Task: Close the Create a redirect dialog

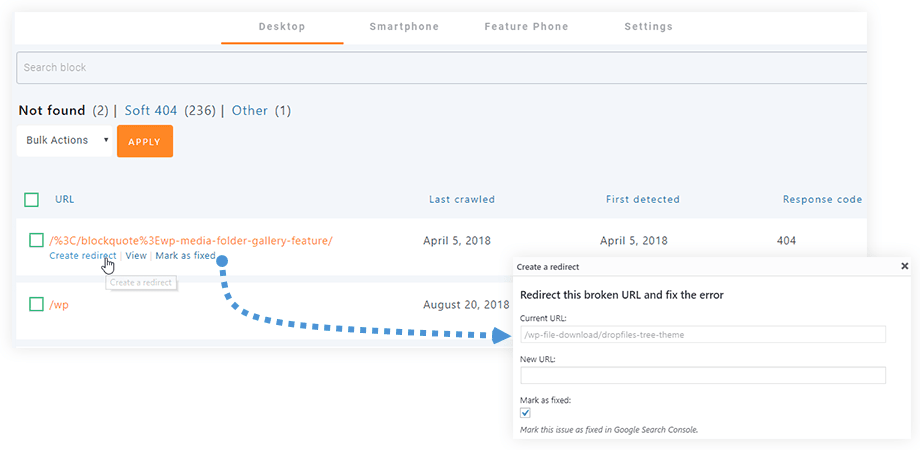Action: tap(904, 267)
